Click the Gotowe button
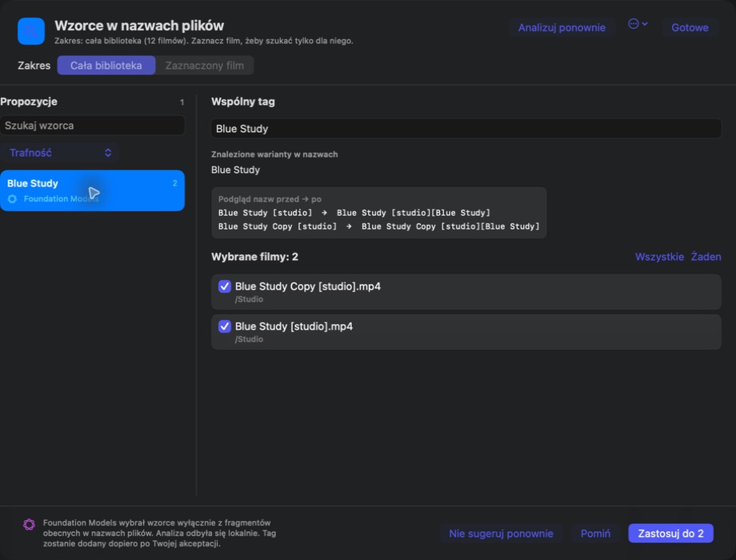Image resolution: width=736 pixels, height=560 pixels. (x=690, y=27)
